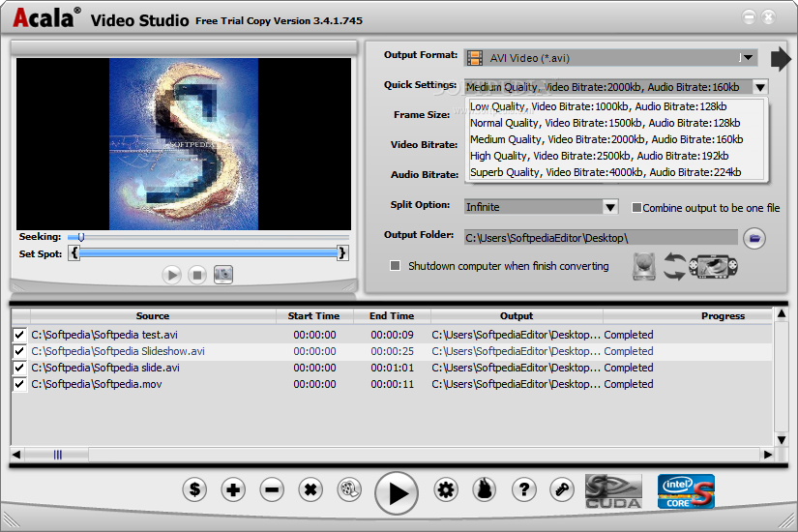798x532 pixels.
Task: Select Normal Quality 1500kb option
Action: coord(605,123)
